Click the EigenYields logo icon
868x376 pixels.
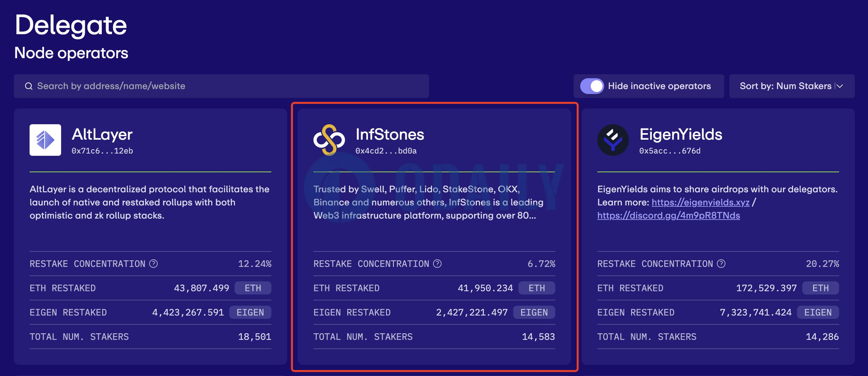pos(613,140)
